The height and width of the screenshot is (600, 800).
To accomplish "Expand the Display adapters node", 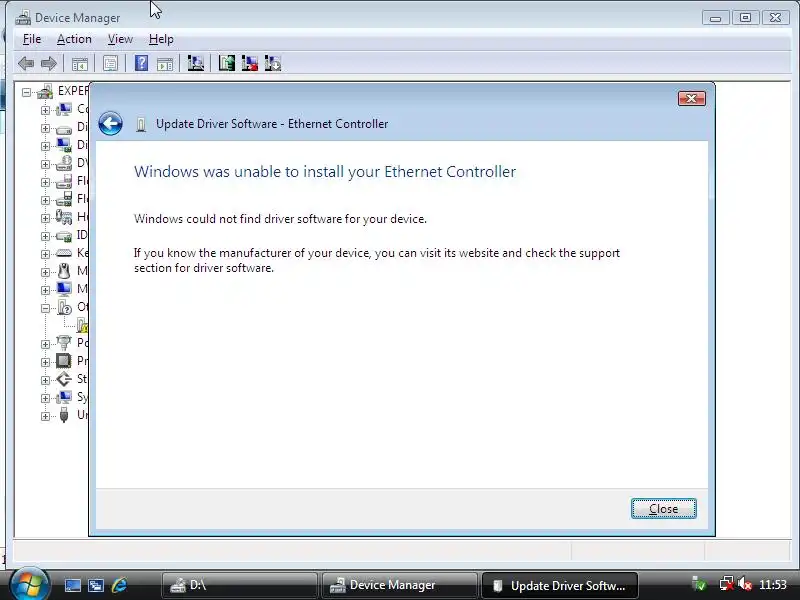I will pyautogui.click(x=45, y=146).
